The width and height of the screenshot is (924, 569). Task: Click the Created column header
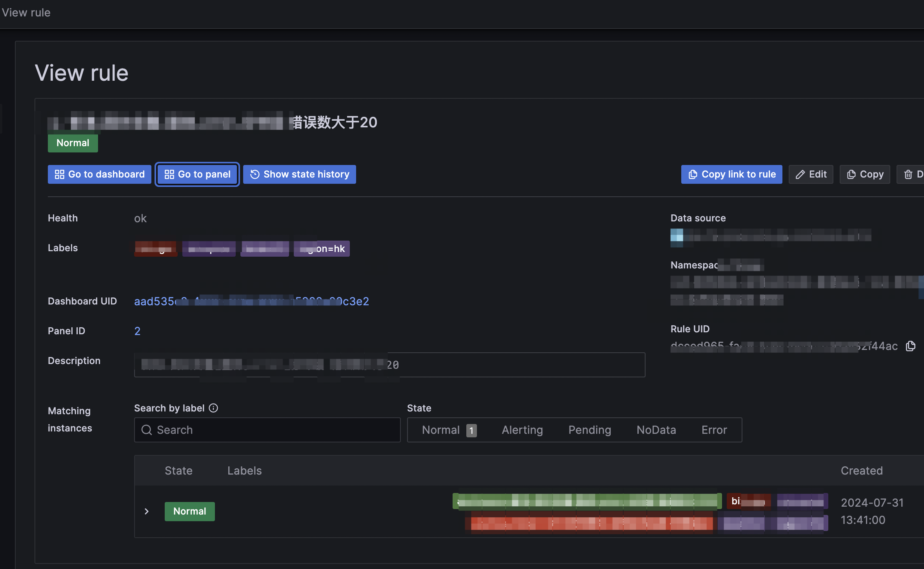tap(862, 471)
